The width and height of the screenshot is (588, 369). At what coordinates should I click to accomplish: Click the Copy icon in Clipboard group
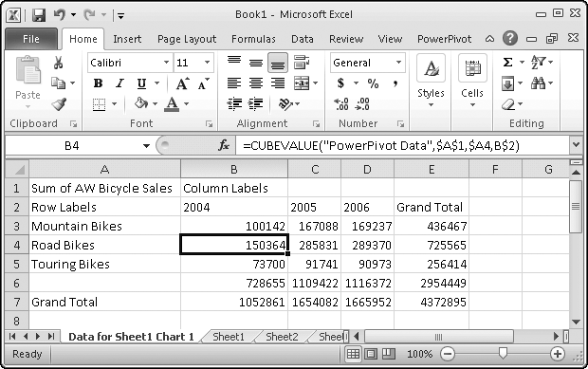(58, 83)
